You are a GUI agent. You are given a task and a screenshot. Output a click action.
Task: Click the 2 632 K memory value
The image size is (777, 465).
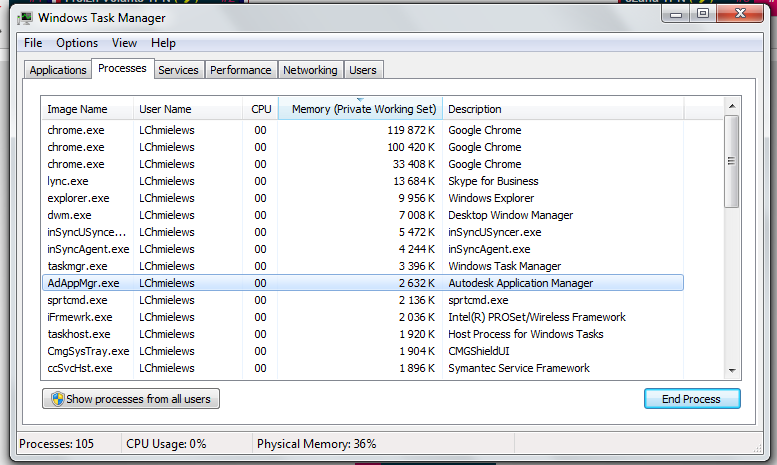point(417,283)
